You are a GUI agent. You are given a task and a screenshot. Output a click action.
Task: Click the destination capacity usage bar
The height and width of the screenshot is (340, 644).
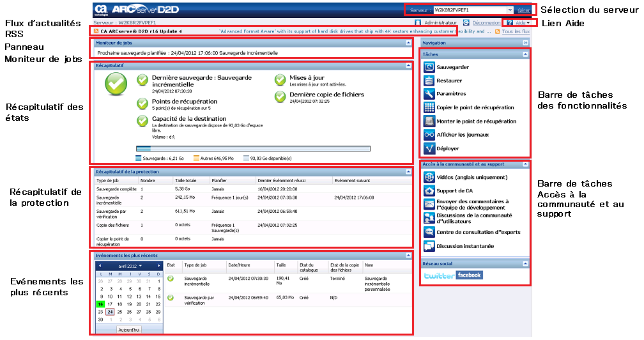pos(253,149)
